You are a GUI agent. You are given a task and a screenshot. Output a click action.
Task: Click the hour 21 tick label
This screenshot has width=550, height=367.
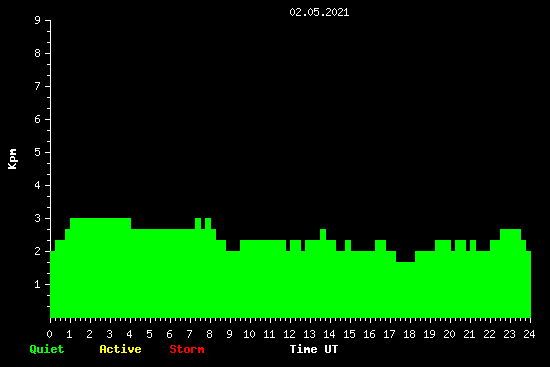[469, 334]
